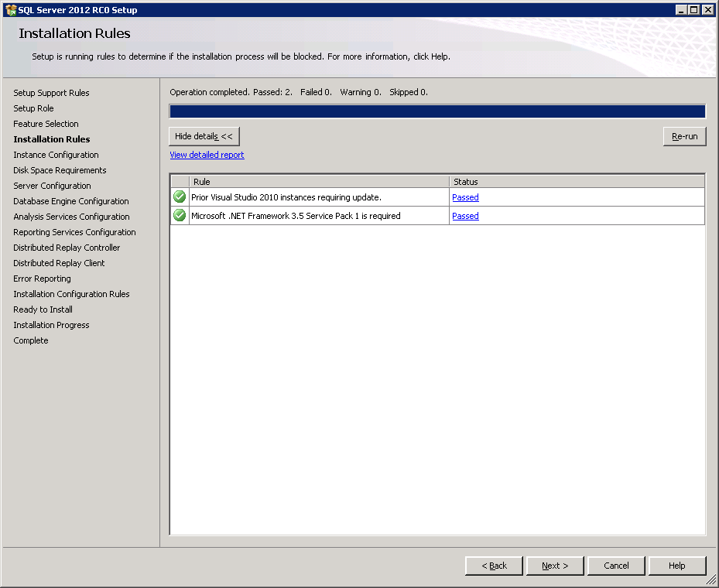
Task: Click the Status column header
Action: tap(577, 182)
